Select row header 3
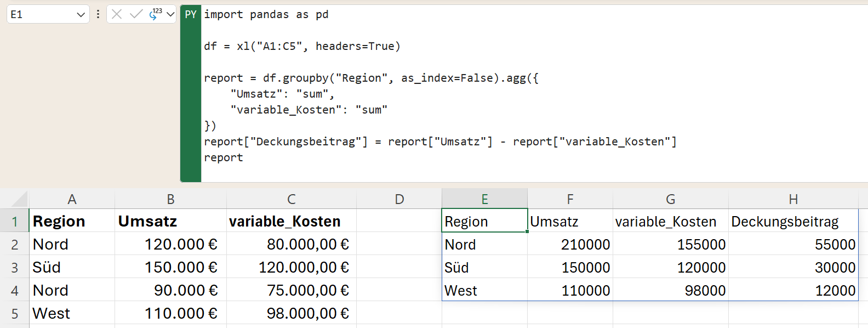This screenshot has width=868, height=328. (x=15, y=268)
